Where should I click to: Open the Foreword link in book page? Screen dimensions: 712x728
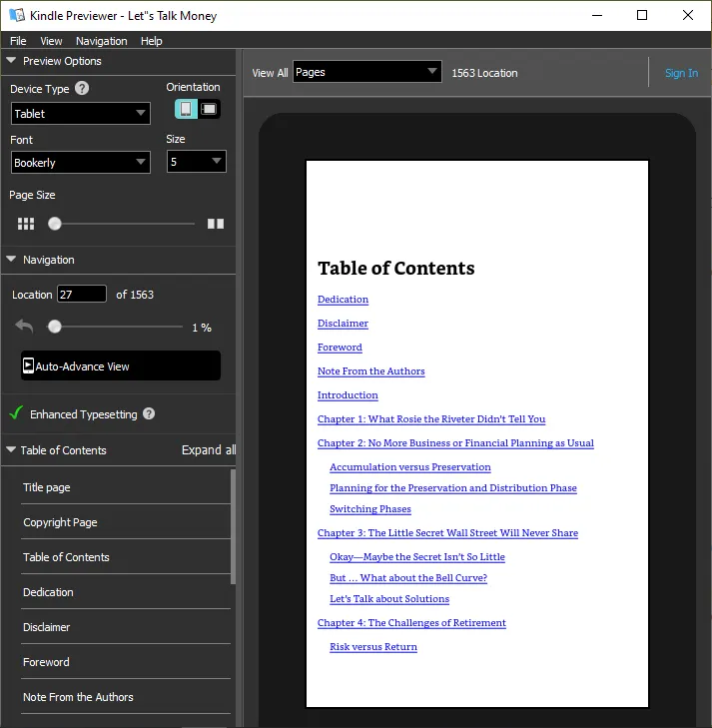(340, 348)
